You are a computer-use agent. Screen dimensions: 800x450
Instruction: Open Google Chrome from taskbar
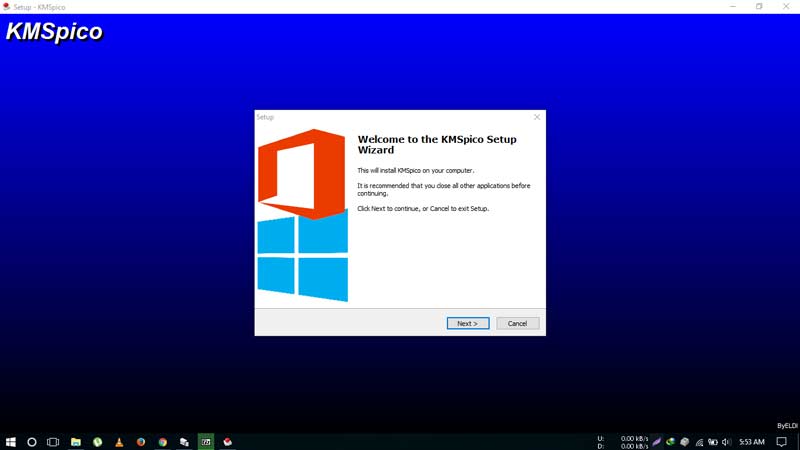pos(163,442)
